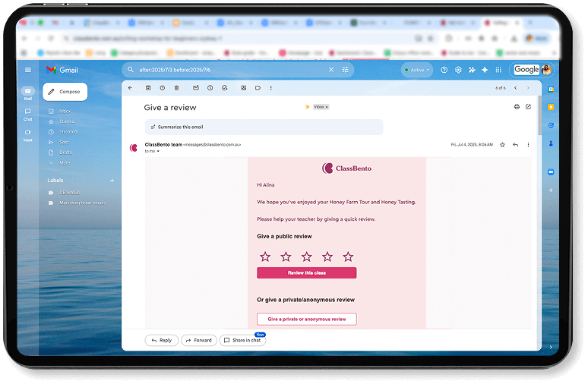Snooze this email
Image resolution: width=588 pixels, height=384 pixels.
pyautogui.click(x=210, y=88)
